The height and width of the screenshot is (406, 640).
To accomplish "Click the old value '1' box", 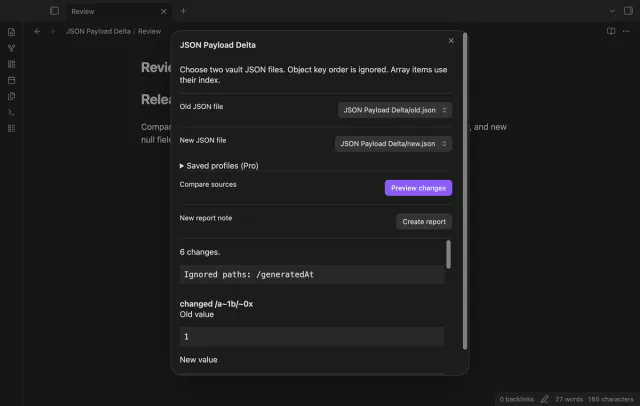I will pyautogui.click(x=312, y=337).
